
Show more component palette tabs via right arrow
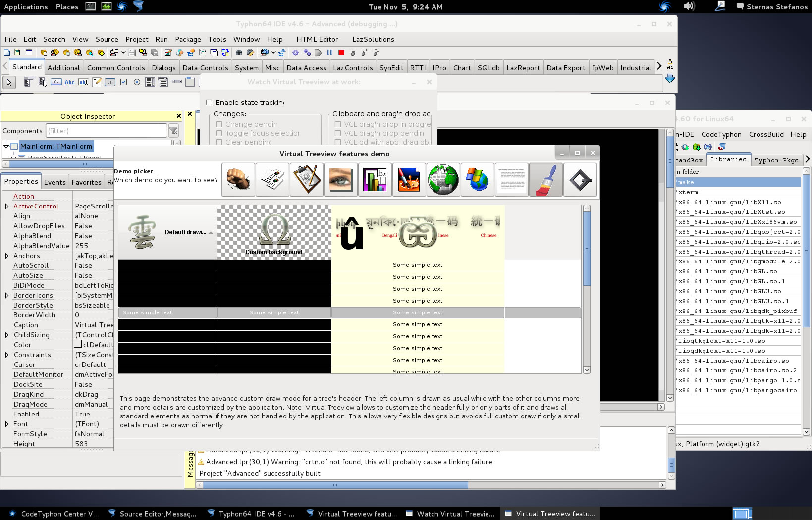point(659,66)
